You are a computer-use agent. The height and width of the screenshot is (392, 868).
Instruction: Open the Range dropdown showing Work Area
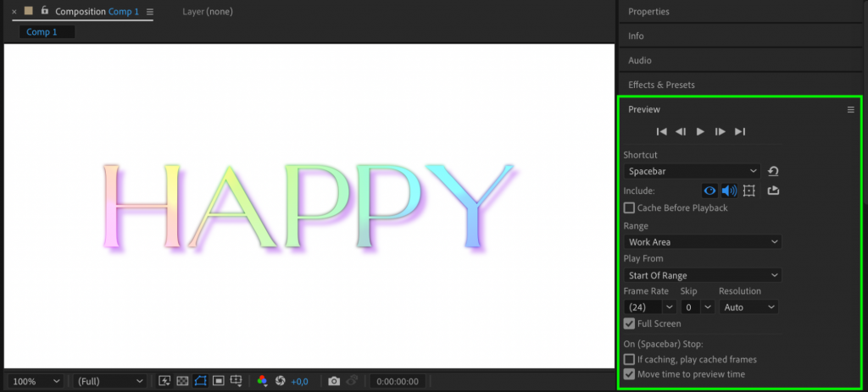702,242
